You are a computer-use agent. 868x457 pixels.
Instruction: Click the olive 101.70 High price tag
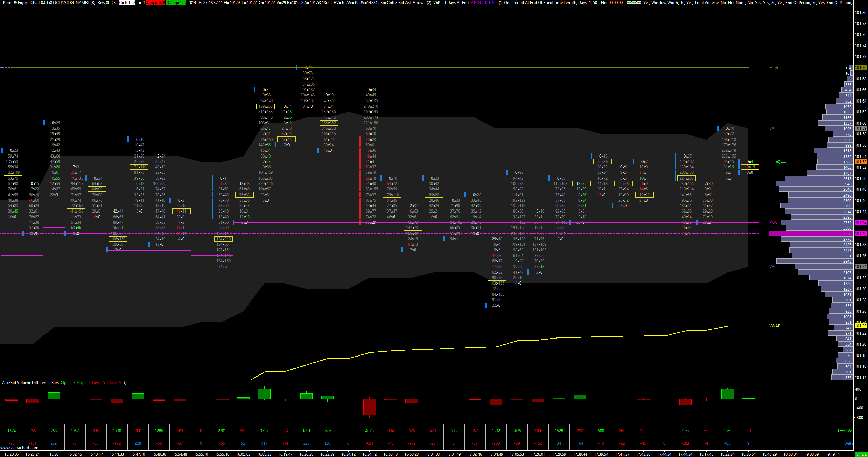(x=861, y=68)
